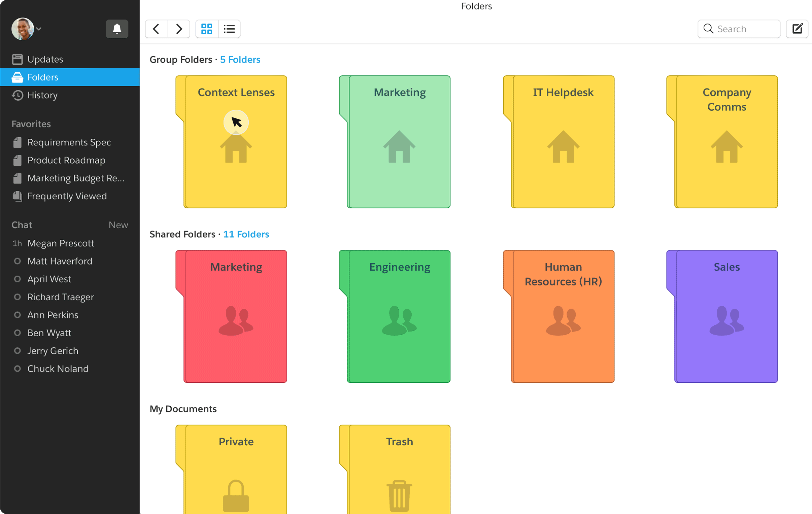812x514 pixels.
Task: Click the Updates icon
Action: point(17,59)
